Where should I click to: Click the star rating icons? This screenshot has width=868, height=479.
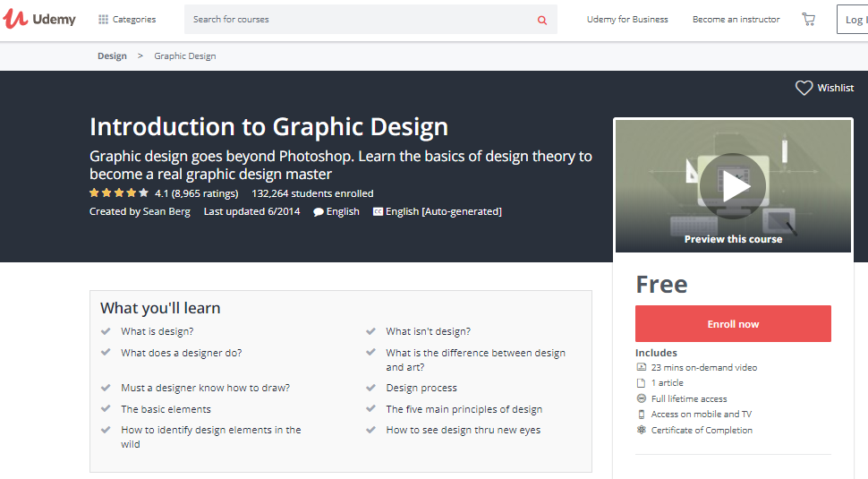click(x=119, y=192)
